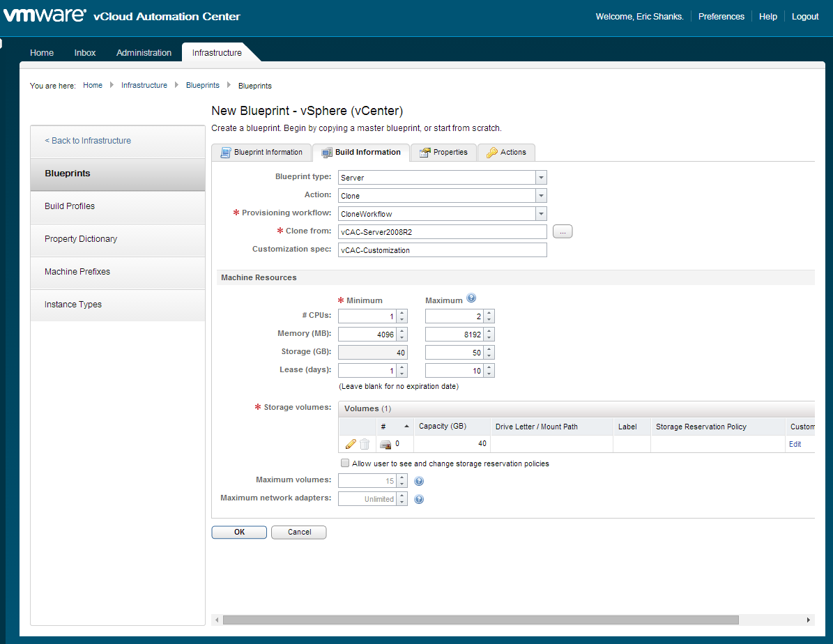This screenshot has width=833, height=644.
Task: Click help icon beside Maximum volumes field
Action: tap(419, 481)
